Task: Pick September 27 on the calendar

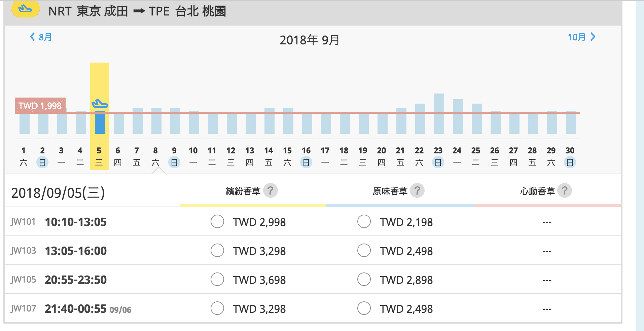Action: point(513,156)
